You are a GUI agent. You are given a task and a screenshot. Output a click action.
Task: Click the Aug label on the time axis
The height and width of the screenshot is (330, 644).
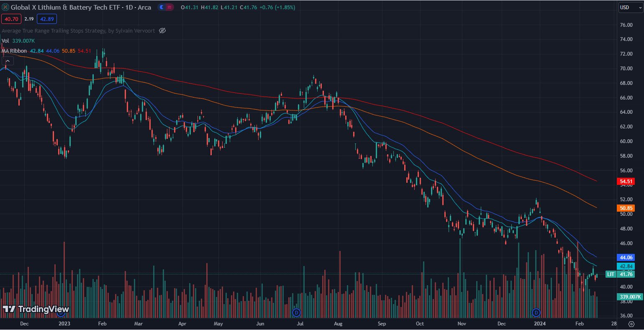pos(338,324)
